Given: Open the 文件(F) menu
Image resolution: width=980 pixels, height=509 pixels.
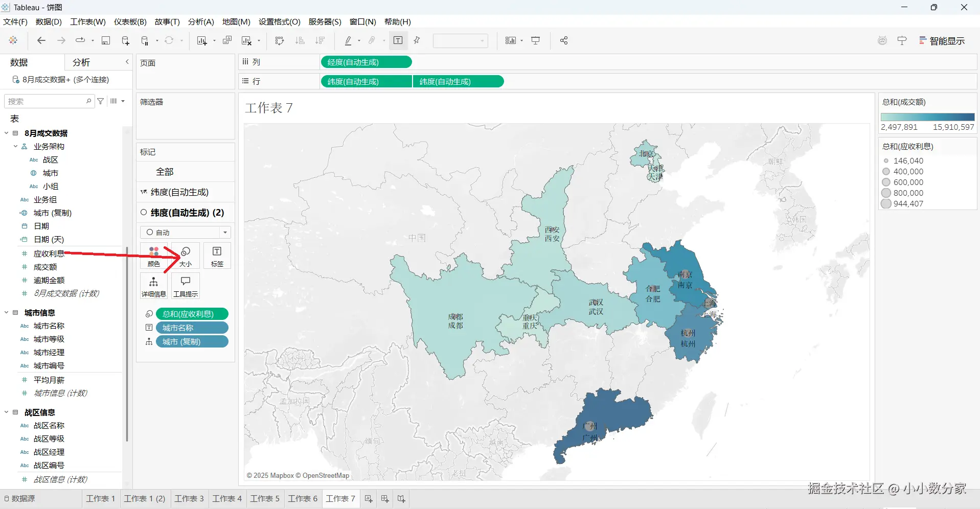Looking at the screenshot, I should point(15,21).
